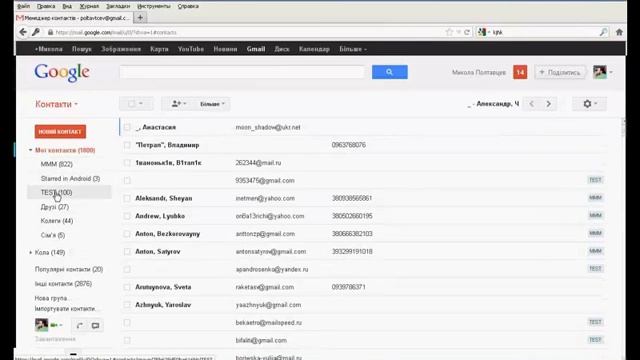This screenshot has width=640, height=360.
Task: Select the Starred in Android (3) group
Action: click(x=70, y=178)
